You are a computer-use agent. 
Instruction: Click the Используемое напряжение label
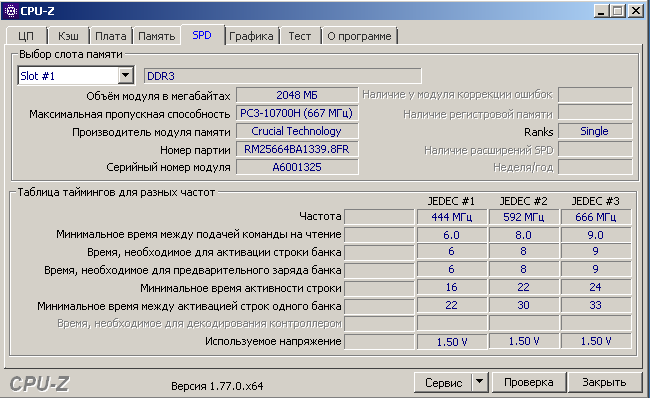(273, 341)
